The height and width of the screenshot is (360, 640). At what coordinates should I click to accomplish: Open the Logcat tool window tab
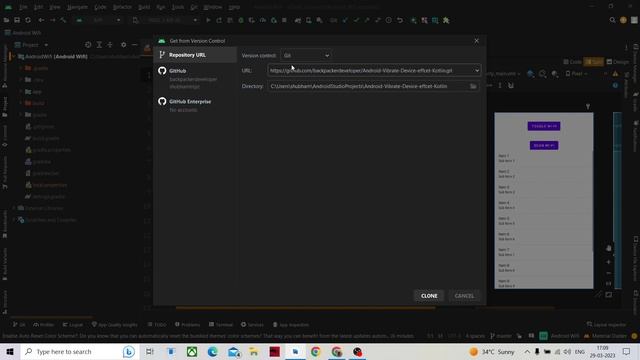73,324
